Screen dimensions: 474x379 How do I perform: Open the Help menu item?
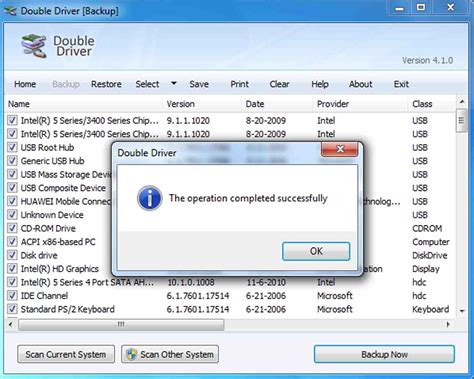pos(320,84)
